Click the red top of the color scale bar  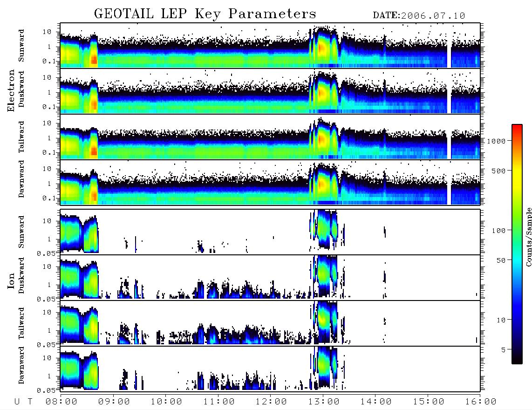click(517, 129)
